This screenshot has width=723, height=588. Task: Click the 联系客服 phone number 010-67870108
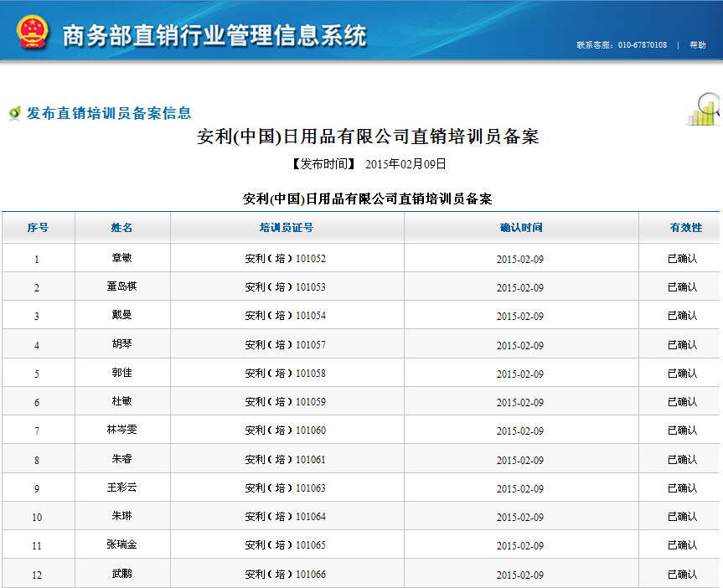642,45
